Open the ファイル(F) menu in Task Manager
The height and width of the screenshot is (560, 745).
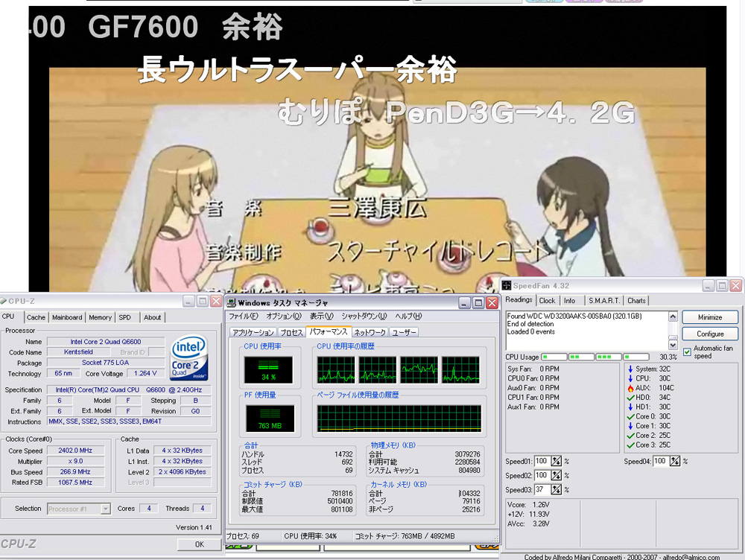[244, 316]
